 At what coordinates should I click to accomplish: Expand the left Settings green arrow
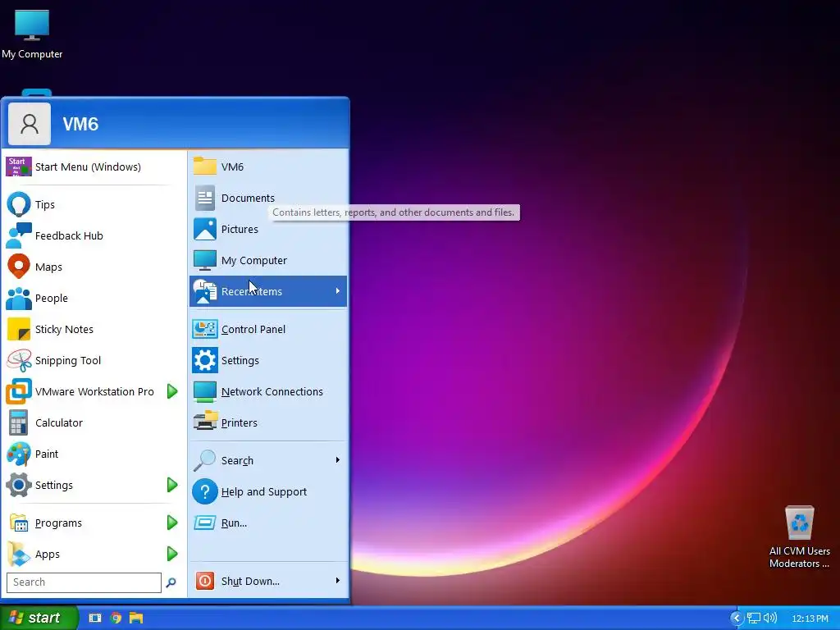tap(172, 485)
